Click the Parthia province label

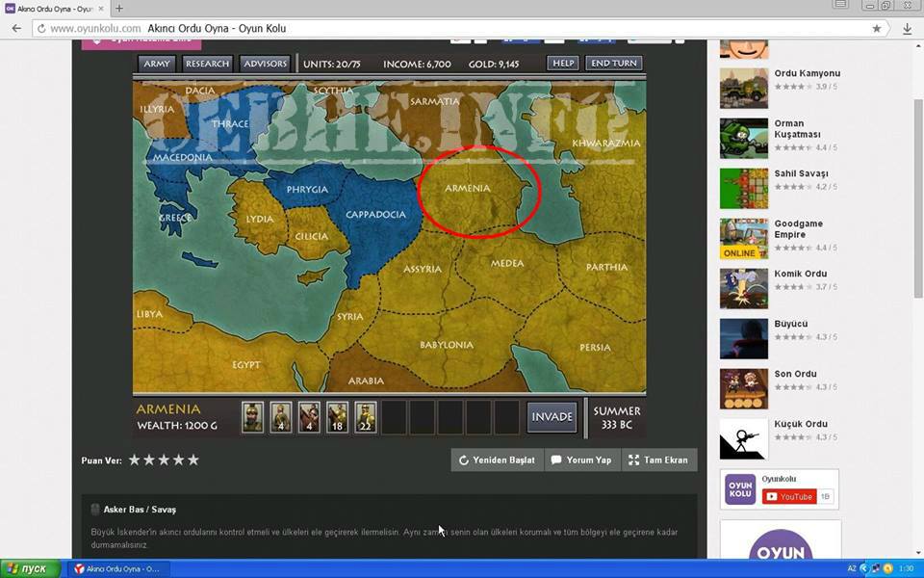click(606, 267)
